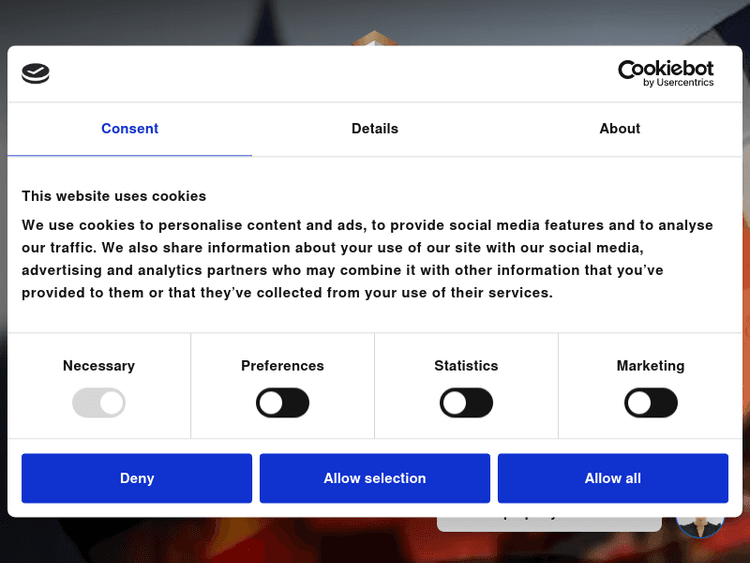Click the Statistics category label

coord(466,366)
